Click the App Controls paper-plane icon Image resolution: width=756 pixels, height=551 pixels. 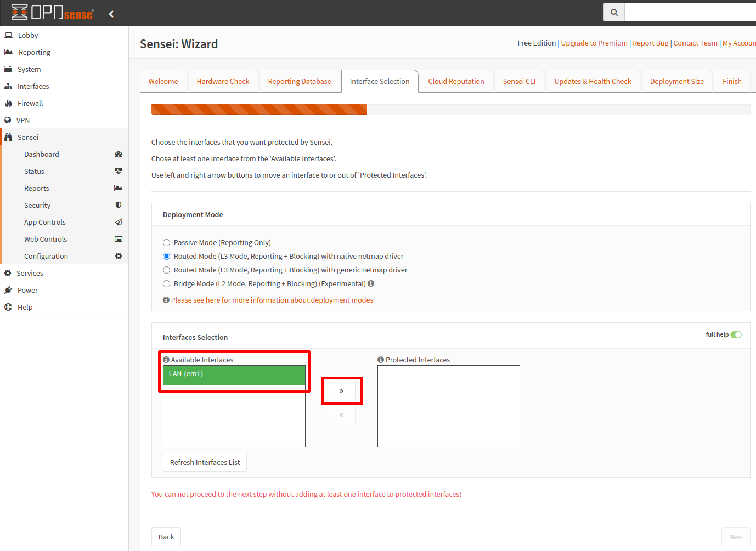tap(119, 222)
